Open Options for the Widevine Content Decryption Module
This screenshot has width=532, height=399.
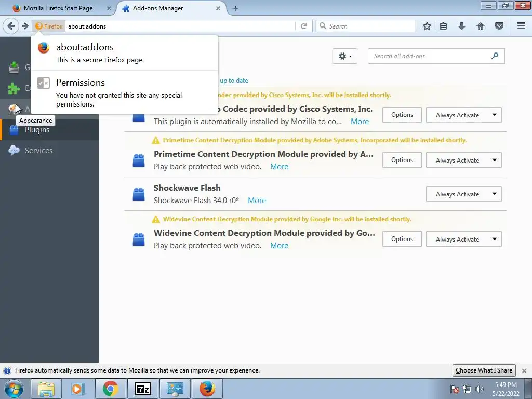pos(402,239)
